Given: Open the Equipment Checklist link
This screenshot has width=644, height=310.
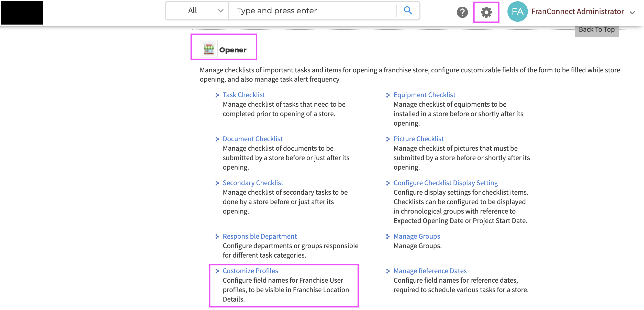Looking at the screenshot, I should pos(424,95).
